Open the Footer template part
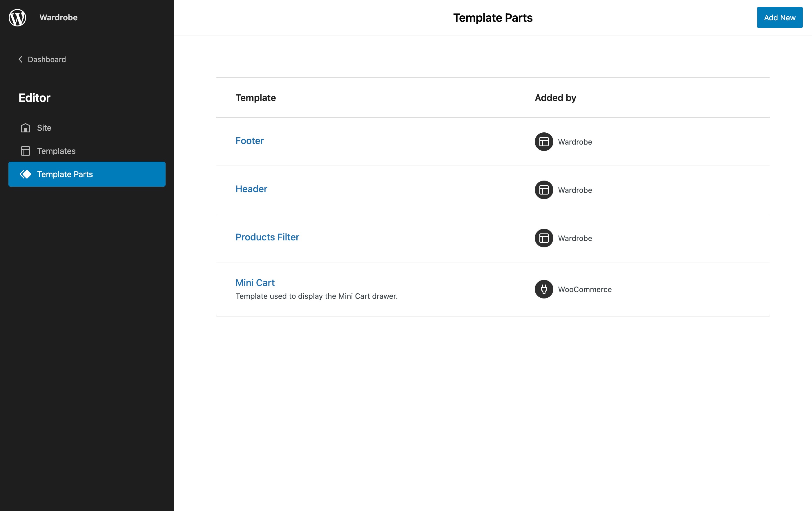812x511 pixels. coord(249,141)
